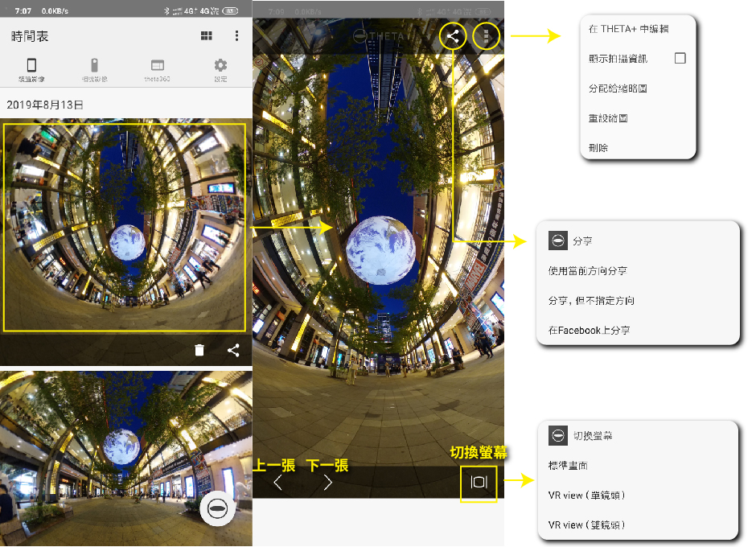Open 設定 settings gear

(x=220, y=70)
